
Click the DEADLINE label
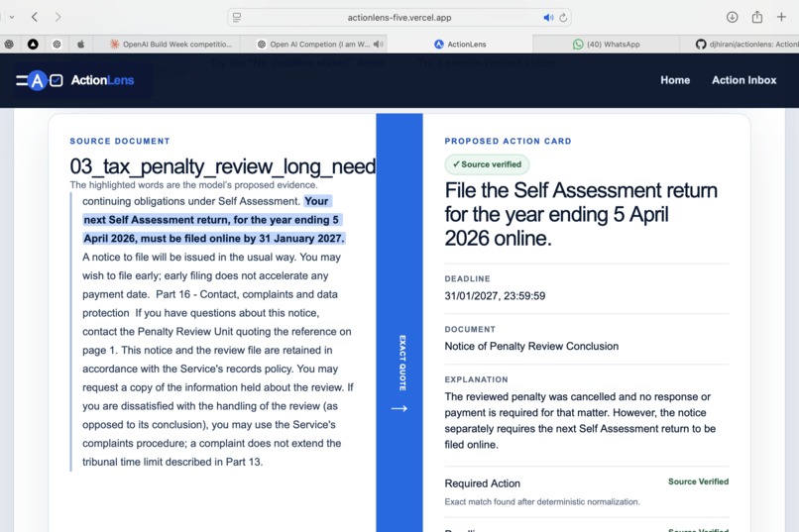coord(467,279)
